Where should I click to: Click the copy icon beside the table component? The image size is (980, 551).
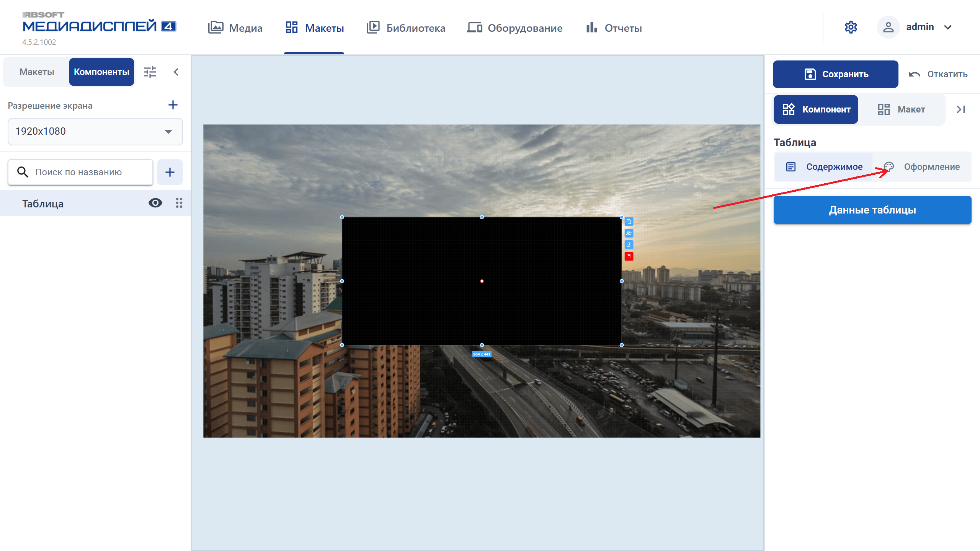click(x=629, y=222)
